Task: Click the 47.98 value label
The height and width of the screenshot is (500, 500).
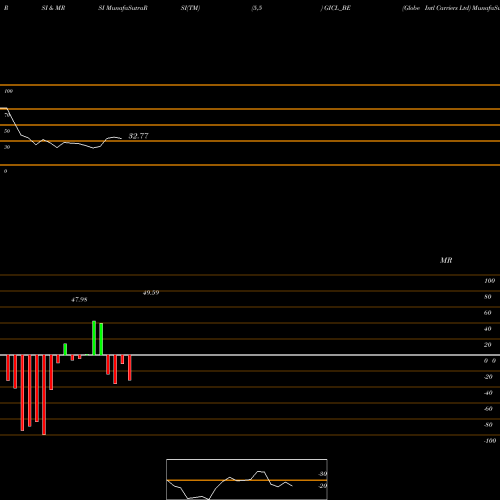Action: [x=79, y=300]
